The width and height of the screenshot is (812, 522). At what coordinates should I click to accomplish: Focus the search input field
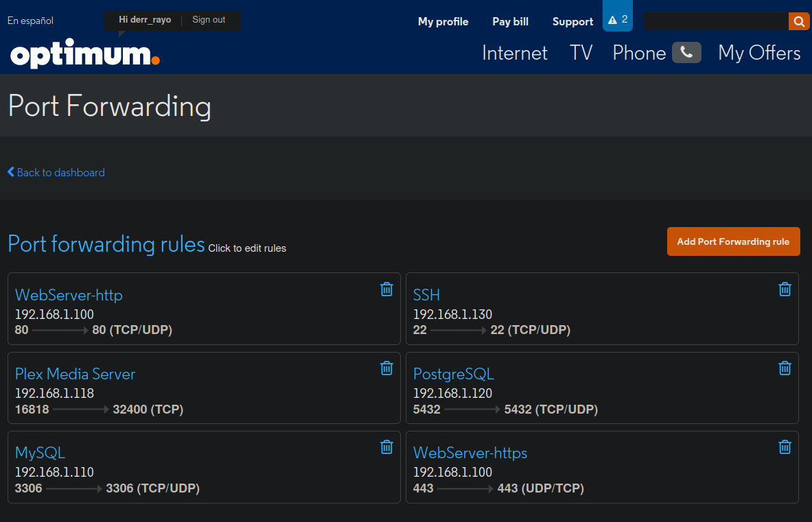tap(716, 21)
